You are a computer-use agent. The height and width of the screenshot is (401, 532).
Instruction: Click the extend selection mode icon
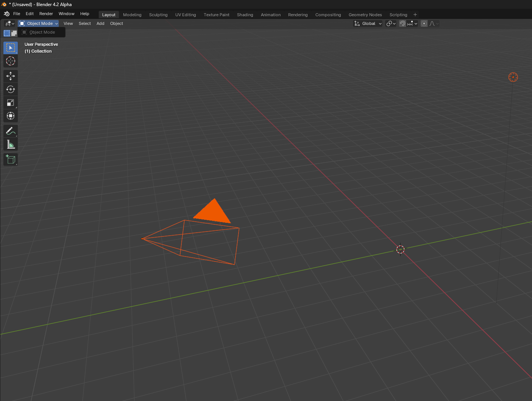[x=14, y=33]
